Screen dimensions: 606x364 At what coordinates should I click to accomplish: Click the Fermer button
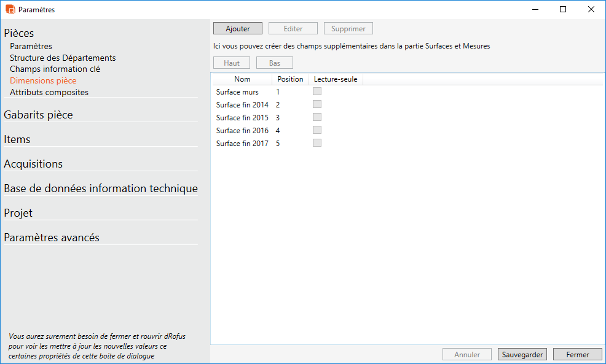(x=577, y=354)
